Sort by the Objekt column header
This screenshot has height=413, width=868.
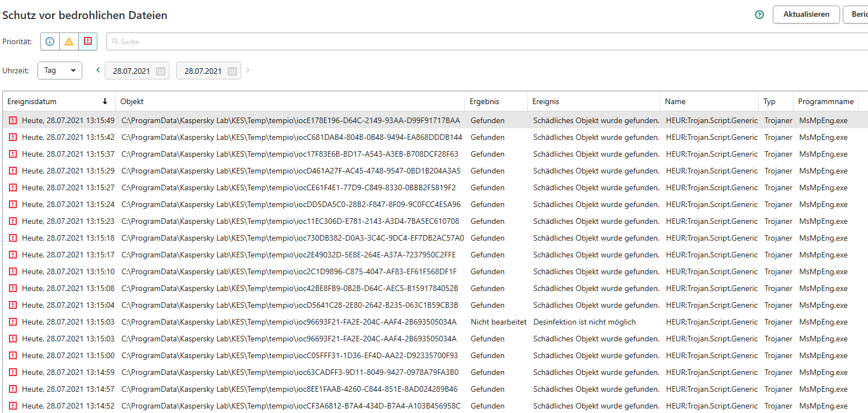tap(132, 101)
